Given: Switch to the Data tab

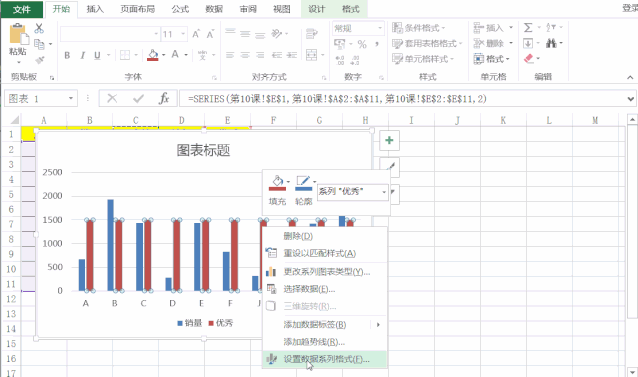Looking at the screenshot, I should (214, 9).
